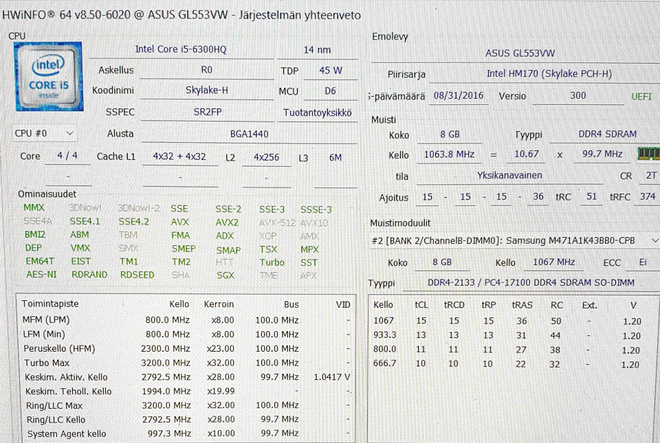Screen dimensions: 660x443
Task: Select the L1 cache value 4x32 + 4x32
Action: click(x=180, y=157)
